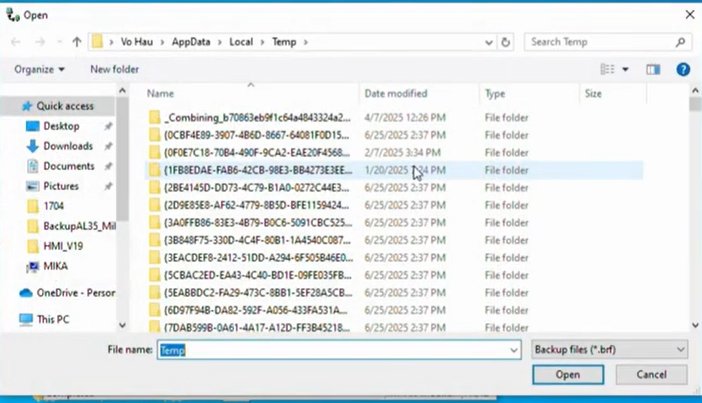This screenshot has width=702, height=403.
Task: Click the New folder button
Action: (114, 69)
